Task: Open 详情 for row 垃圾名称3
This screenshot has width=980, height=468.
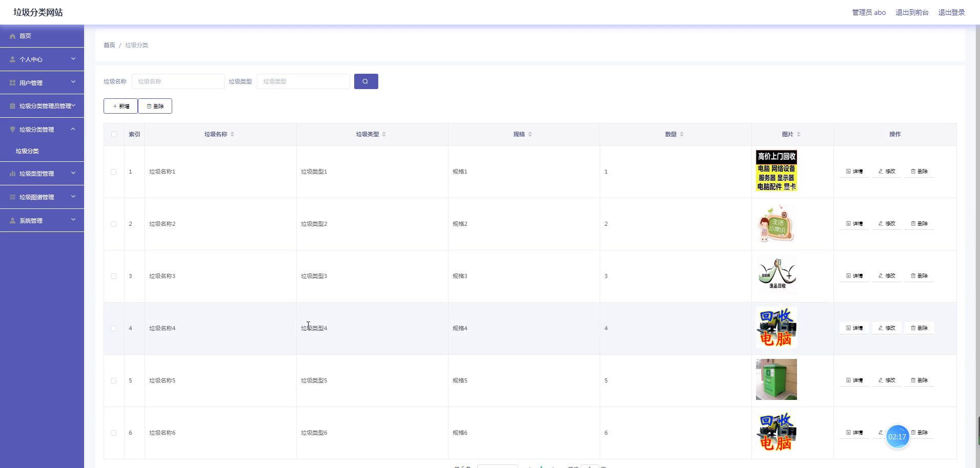Action: (854, 276)
